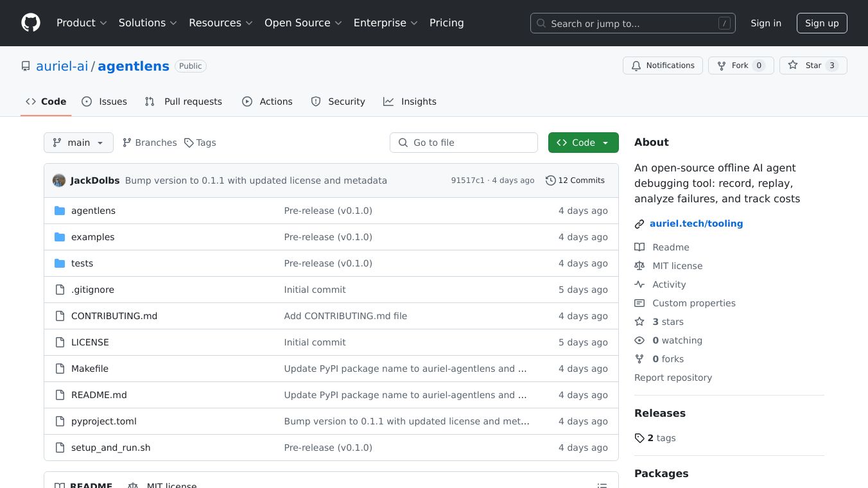Expand the green Code dropdown
The height and width of the screenshot is (488, 868).
583,143
